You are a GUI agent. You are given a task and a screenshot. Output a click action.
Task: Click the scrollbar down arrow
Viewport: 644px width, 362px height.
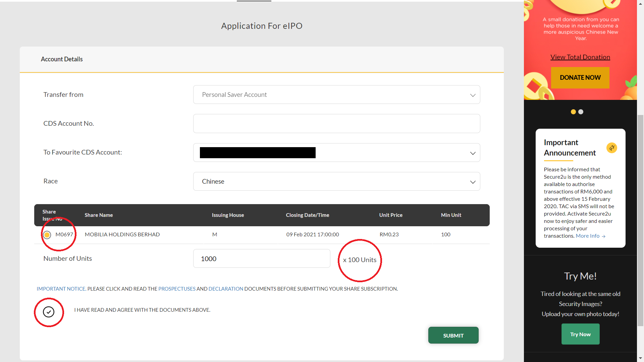point(640,359)
